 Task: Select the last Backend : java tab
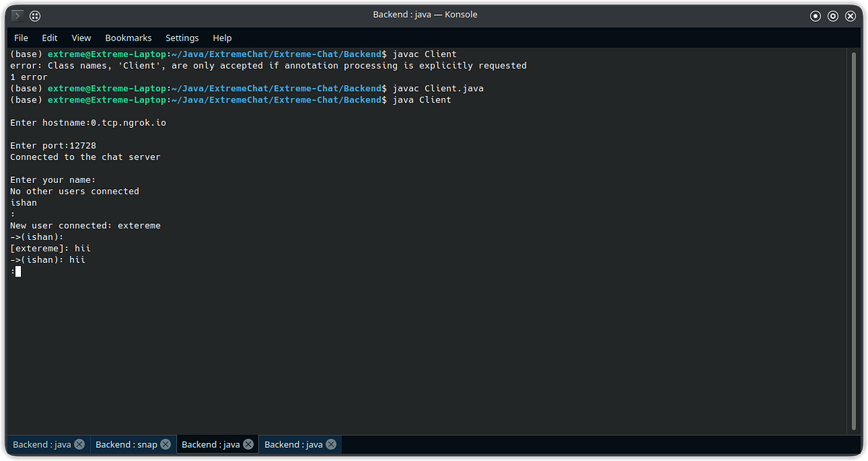293,444
